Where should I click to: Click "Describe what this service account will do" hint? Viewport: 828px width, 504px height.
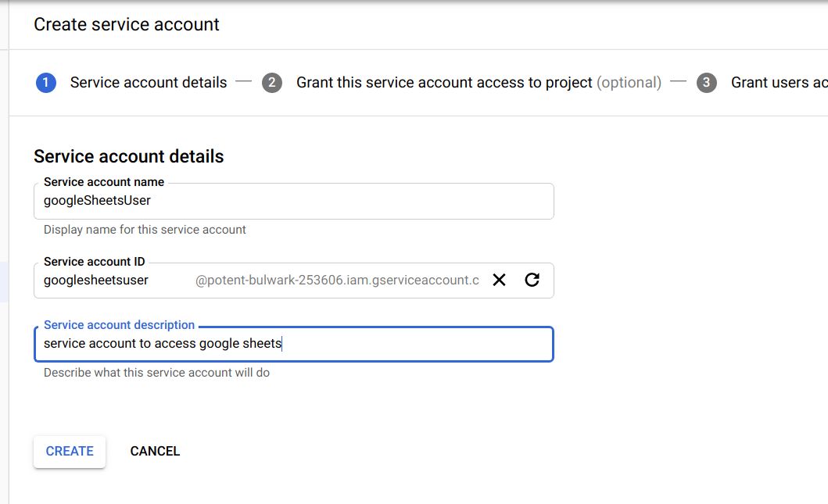[156, 373]
